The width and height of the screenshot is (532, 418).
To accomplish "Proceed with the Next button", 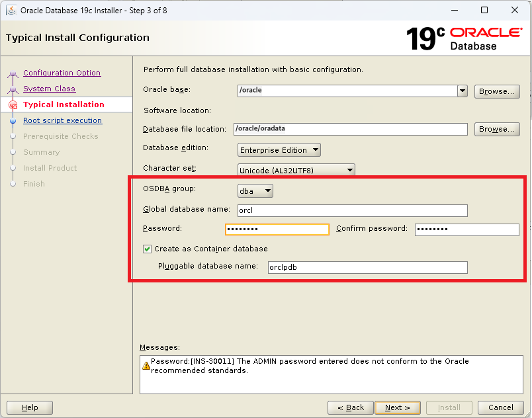I will pyautogui.click(x=398, y=407).
